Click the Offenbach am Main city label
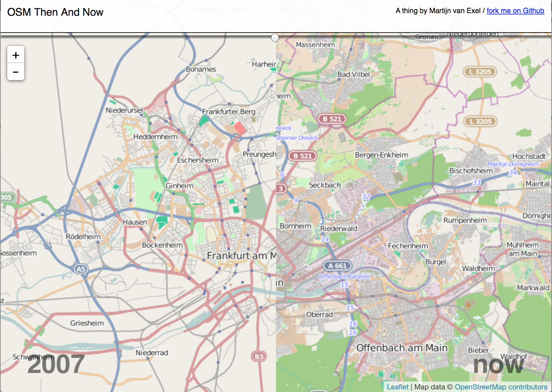Screen dimensions: 552x392 click(x=402, y=348)
